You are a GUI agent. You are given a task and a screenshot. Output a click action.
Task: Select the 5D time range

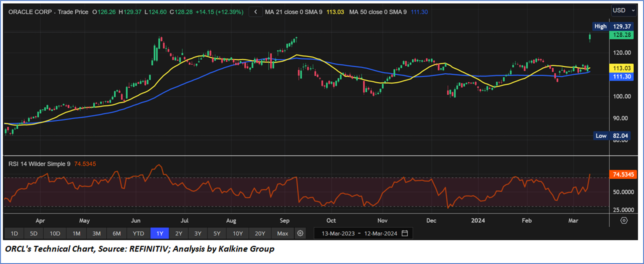click(34, 233)
